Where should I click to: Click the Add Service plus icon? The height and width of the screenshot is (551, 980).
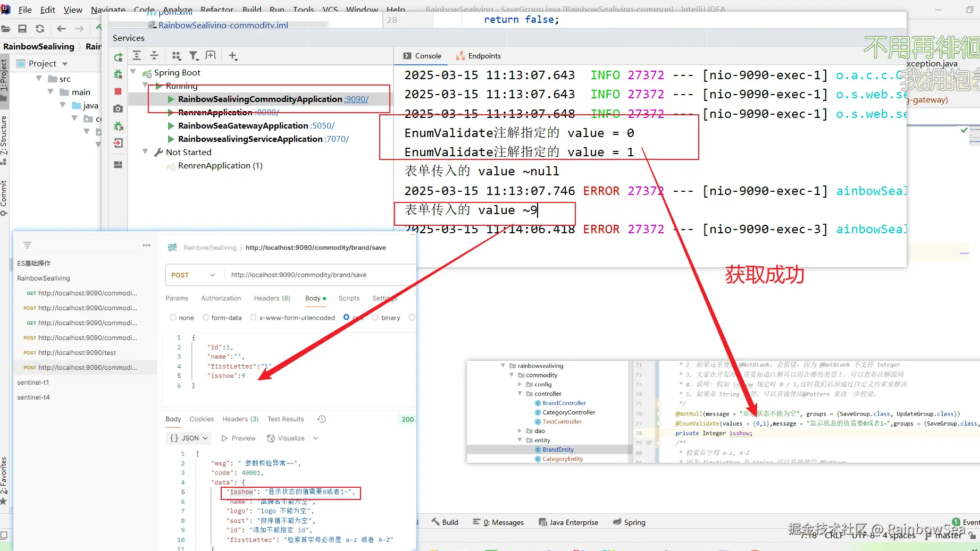pyautogui.click(x=233, y=56)
